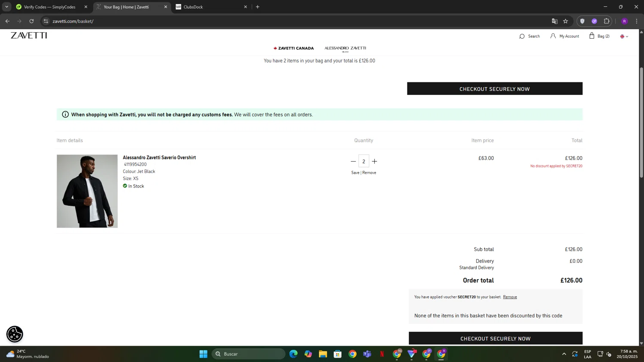
Task: Expand the country flag dropdown
Action: pos(624,36)
